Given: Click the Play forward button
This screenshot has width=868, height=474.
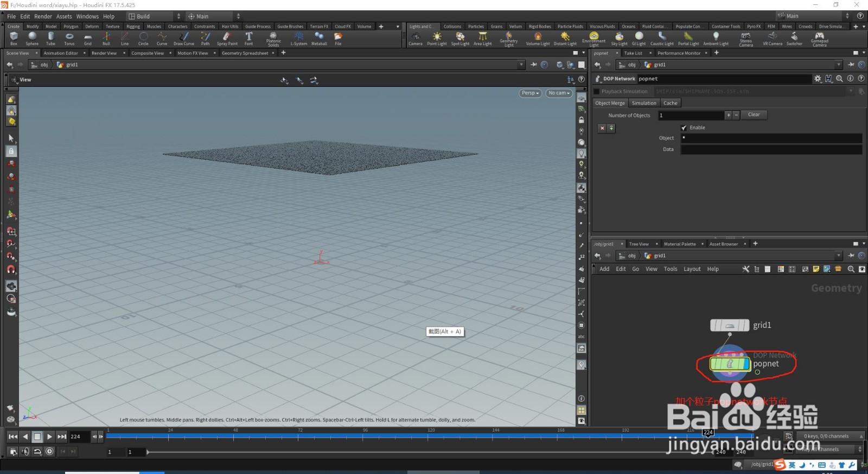Looking at the screenshot, I should point(49,437).
